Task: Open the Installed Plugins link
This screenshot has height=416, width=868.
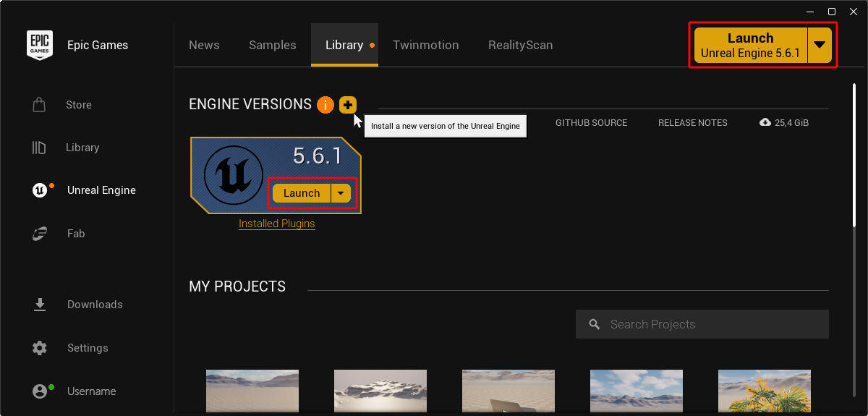Action: tap(276, 224)
